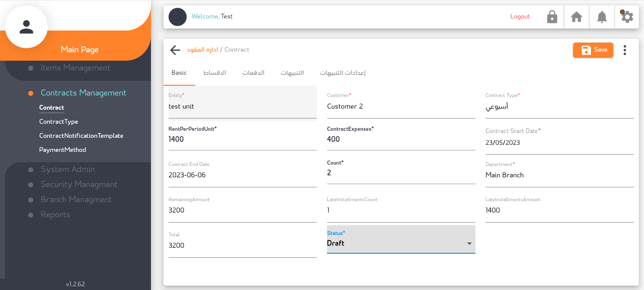
Task: Click the Logout link
Action: click(520, 16)
